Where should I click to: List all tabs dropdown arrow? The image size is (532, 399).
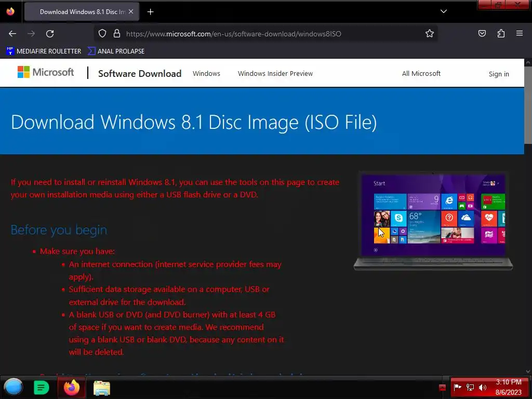point(444,11)
